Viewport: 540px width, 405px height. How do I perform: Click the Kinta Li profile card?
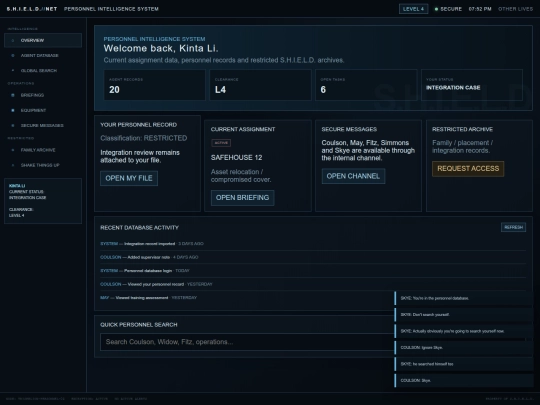(43, 201)
